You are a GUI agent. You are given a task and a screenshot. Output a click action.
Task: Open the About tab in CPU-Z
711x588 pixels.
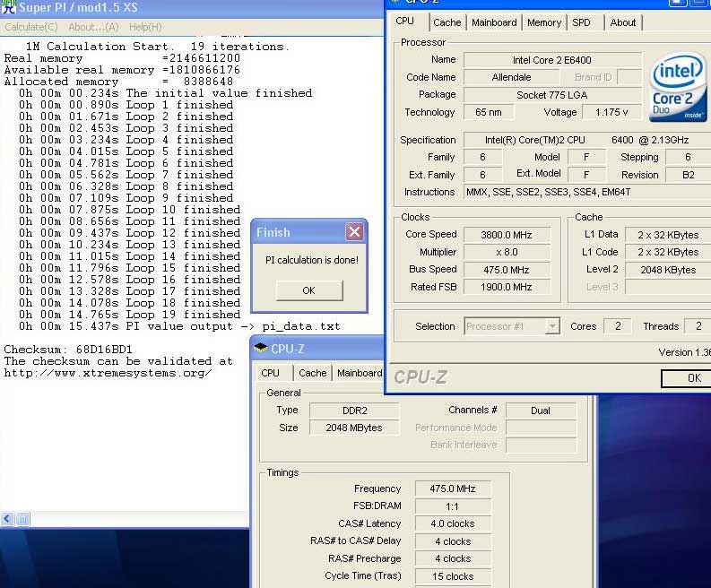coord(622,22)
